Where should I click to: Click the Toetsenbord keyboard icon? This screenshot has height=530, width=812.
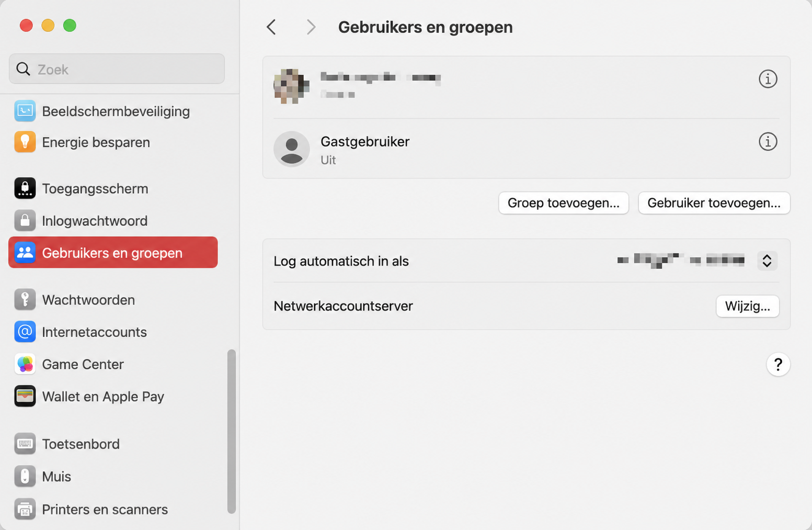[25, 444]
